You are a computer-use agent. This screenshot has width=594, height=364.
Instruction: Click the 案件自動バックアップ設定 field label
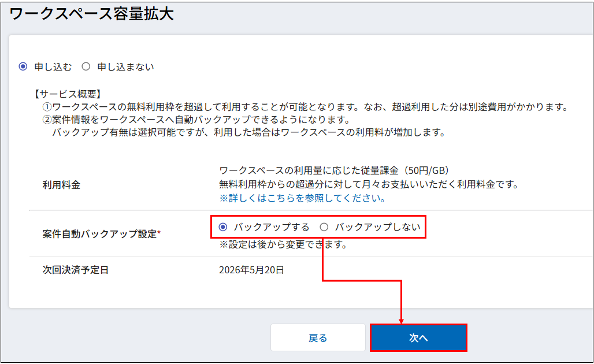click(101, 234)
